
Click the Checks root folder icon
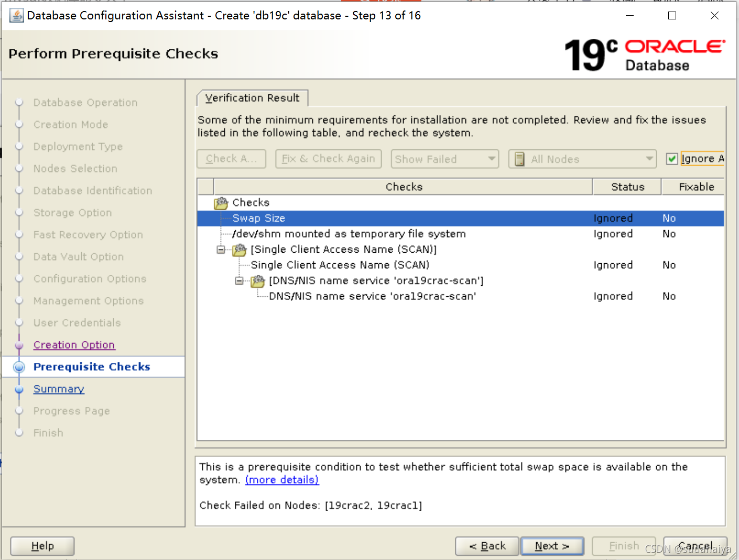(x=221, y=203)
